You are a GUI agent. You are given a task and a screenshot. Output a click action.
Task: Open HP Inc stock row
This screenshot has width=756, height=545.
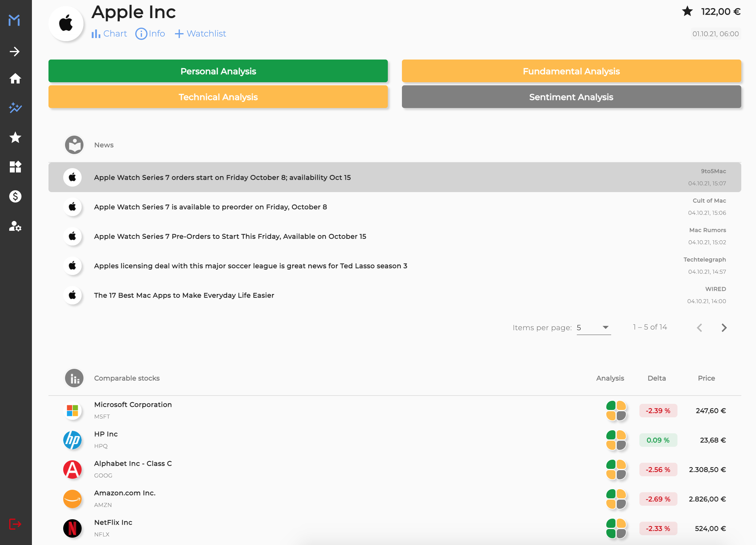(x=395, y=440)
